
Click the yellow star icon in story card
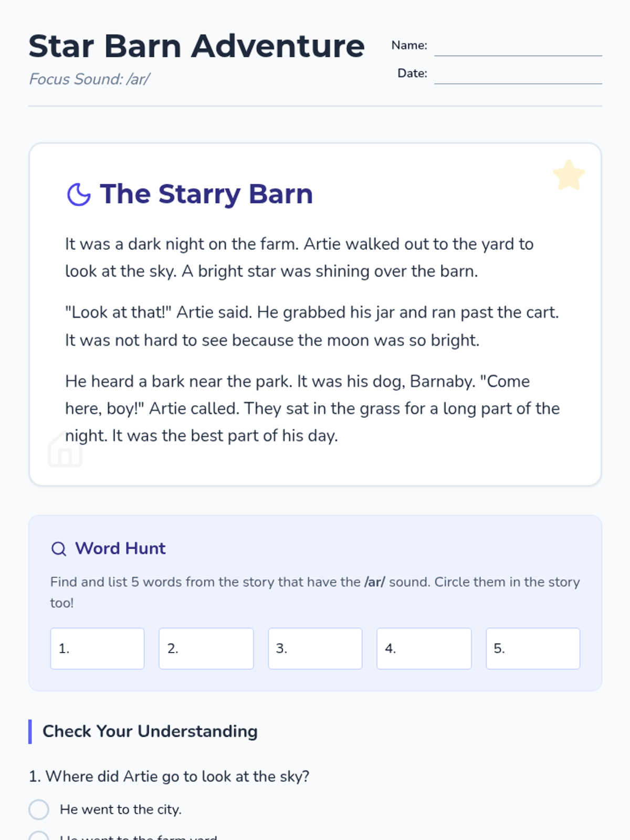click(569, 175)
